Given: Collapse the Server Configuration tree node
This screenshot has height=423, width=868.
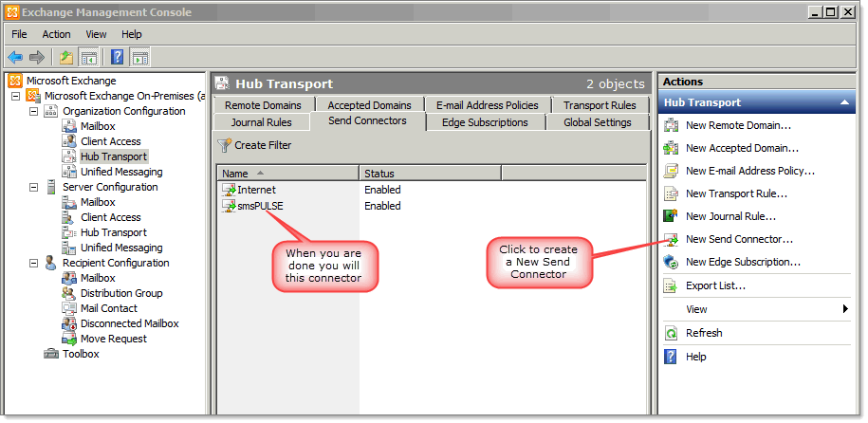Looking at the screenshot, I should [x=34, y=187].
